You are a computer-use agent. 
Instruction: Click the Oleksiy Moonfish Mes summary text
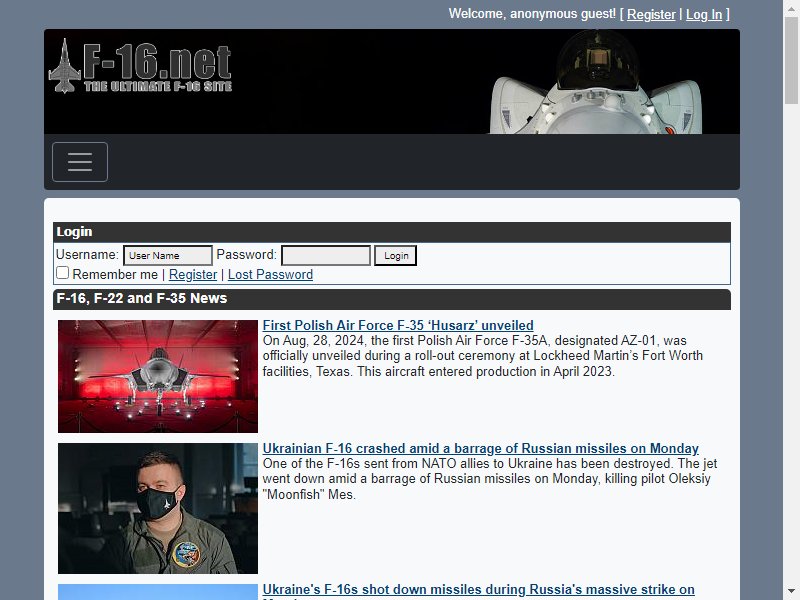490,479
